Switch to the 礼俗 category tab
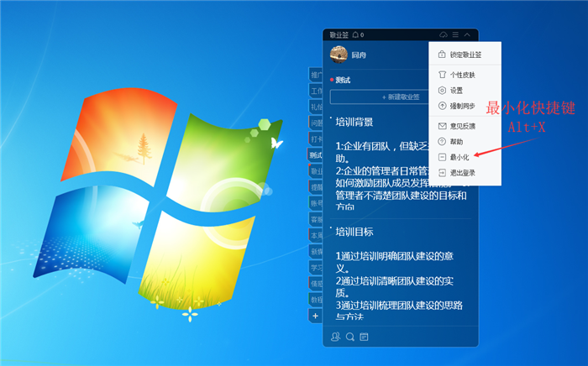Image resolution: width=588 pixels, height=366 pixels. coord(316,107)
